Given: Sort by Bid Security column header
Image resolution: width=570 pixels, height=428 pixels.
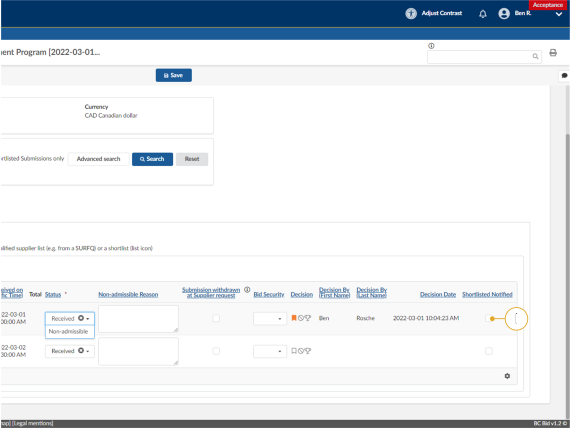Looking at the screenshot, I should [269, 294].
